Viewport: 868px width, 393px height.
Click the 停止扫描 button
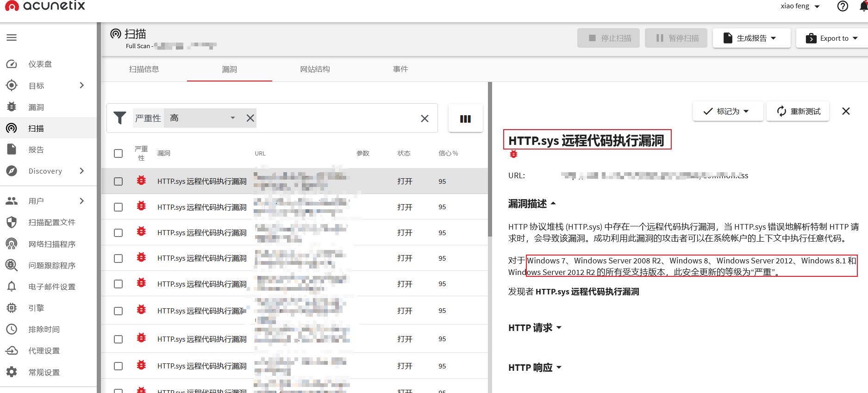tap(608, 38)
